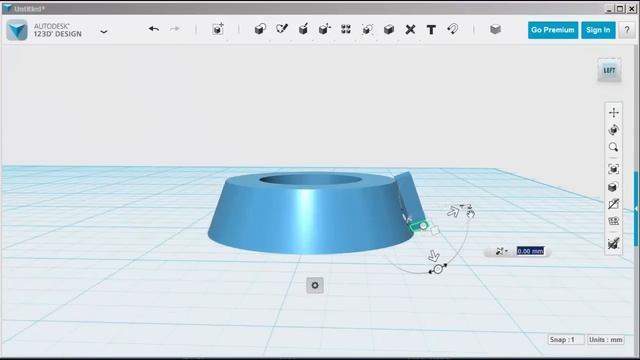
Task: Click the diagonal arrow move manipulator
Action: click(453, 211)
